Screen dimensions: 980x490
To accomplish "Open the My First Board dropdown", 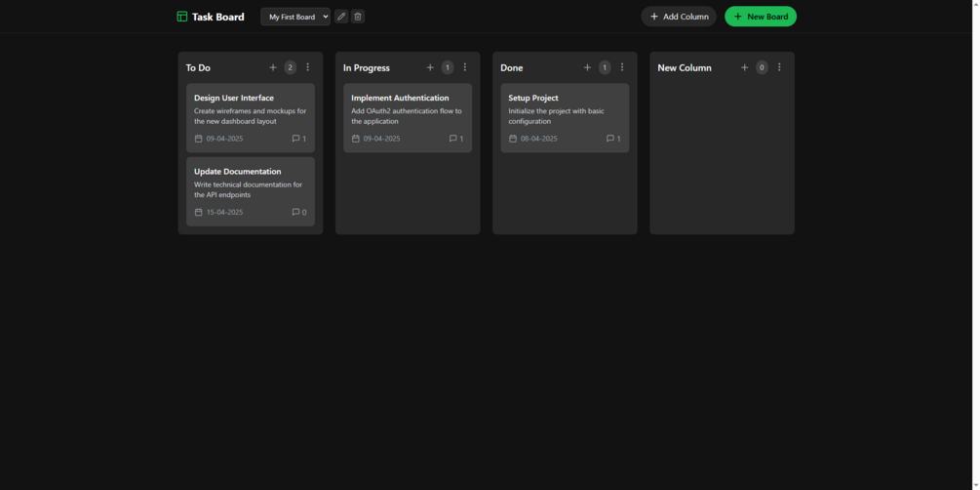I will click(x=295, y=17).
